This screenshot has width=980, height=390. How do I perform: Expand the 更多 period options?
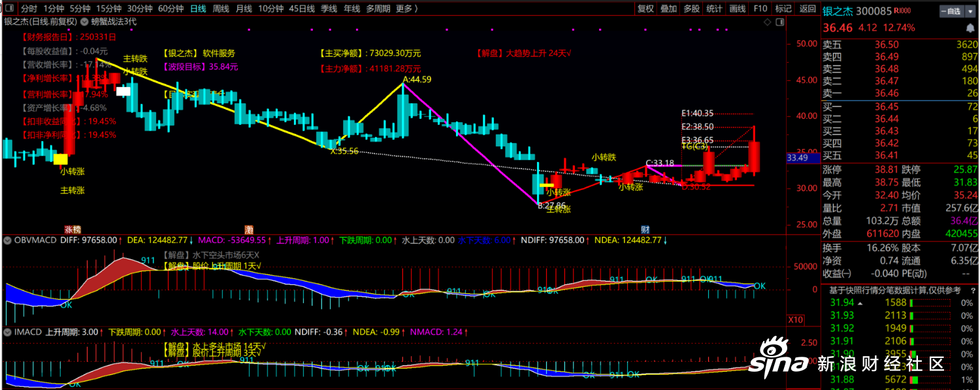(406, 9)
